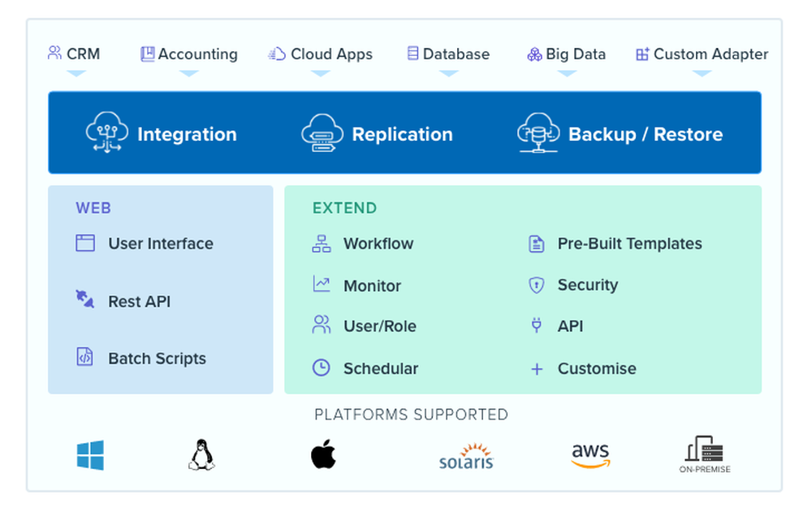Select the Custom Adapter label
This screenshot has width=812, height=508.
click(711, 54)
